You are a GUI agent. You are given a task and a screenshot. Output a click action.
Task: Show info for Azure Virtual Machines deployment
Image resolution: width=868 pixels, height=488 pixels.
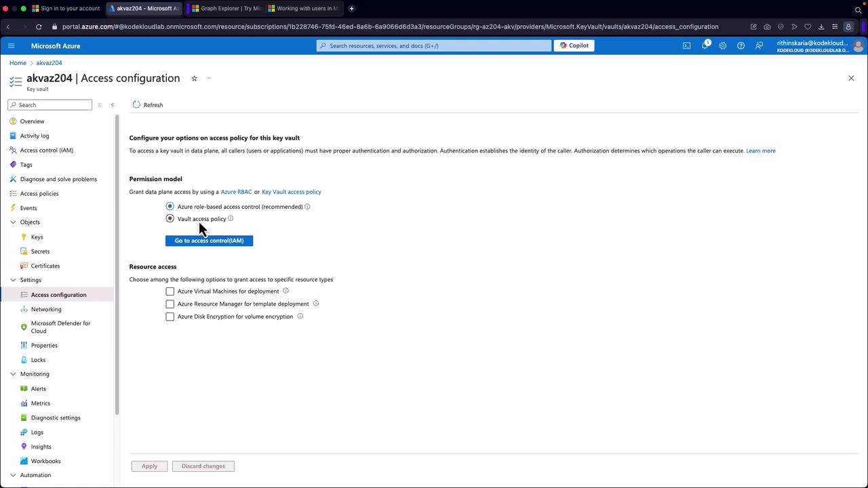point(285,291)
